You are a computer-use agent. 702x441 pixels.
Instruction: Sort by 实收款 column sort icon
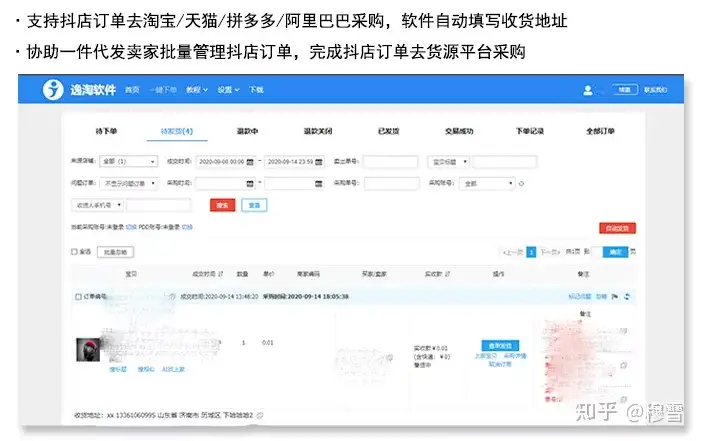tap(448, 274)
